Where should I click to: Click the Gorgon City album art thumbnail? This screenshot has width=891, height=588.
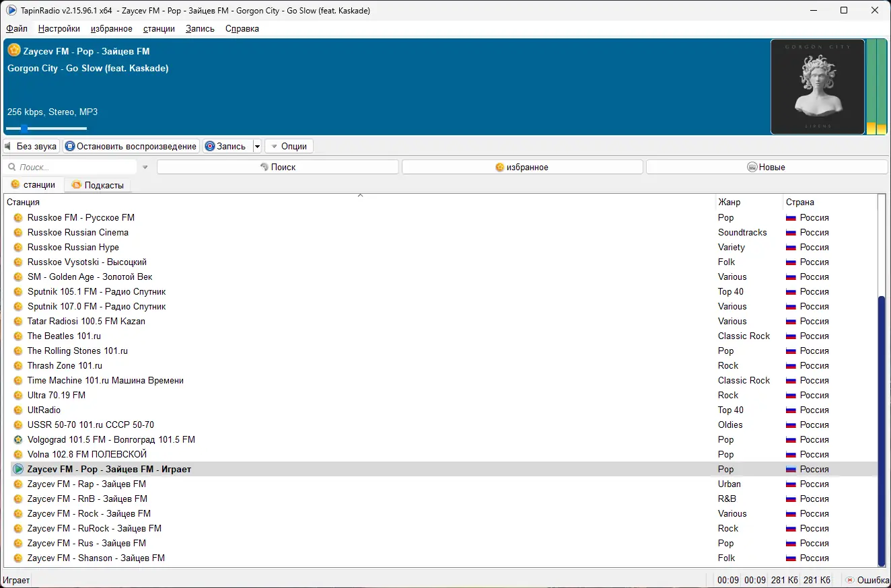pyautogui.click(x=818, y=87)
